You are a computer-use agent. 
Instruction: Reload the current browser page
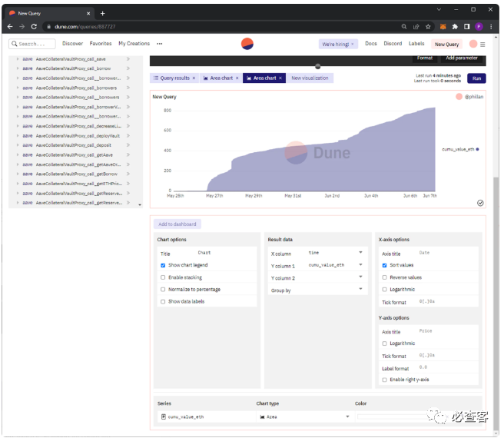click(x=34, y=27)
